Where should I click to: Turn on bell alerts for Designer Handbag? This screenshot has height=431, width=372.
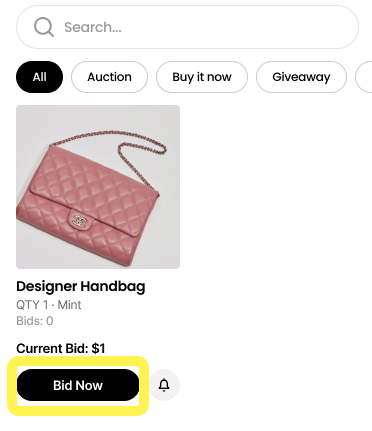click(x=164, y=385)
